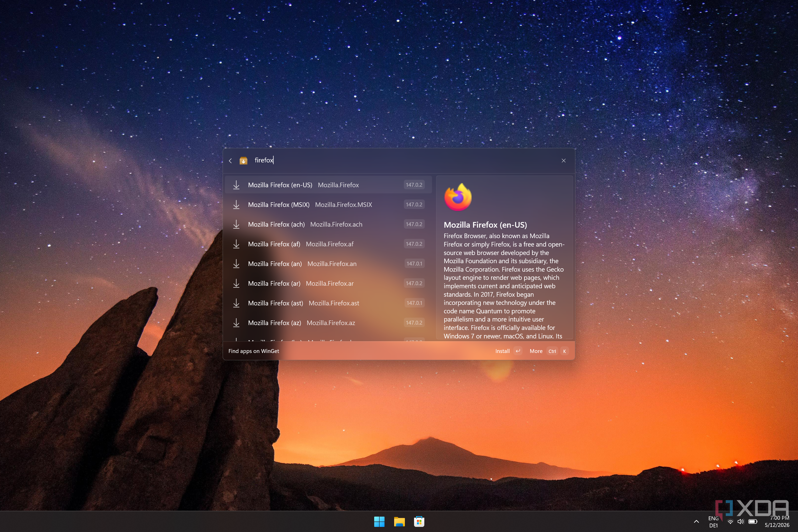Click the "Mozilla Firefox (en-US)" heading in the details pane
The height and width of the screenshot is (532, 798).
485,225
